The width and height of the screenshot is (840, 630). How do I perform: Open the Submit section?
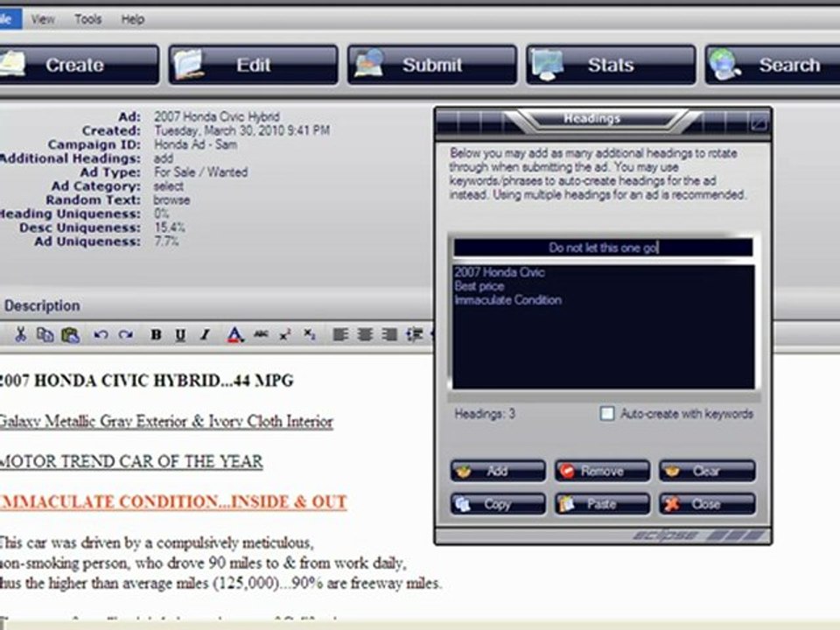point(432,65)
